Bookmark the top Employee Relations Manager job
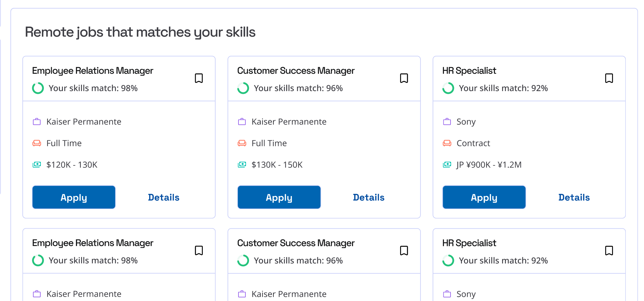This screenshot has width=644, height=301. tap(199, 78)
